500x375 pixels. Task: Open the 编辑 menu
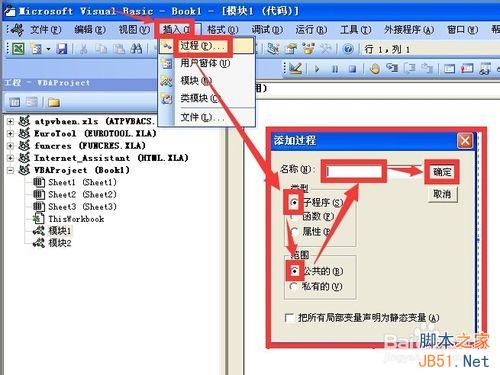coord(90,30)
